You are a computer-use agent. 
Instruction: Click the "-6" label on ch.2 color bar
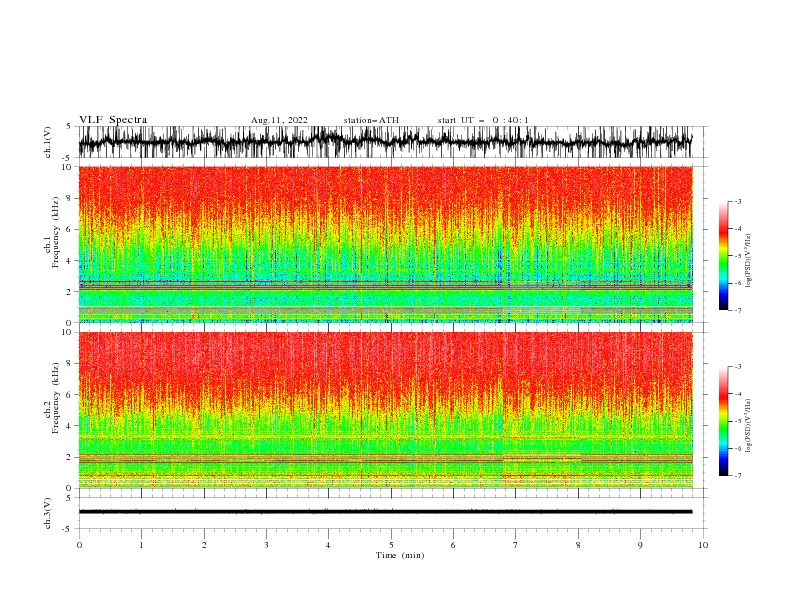[738, 448]
